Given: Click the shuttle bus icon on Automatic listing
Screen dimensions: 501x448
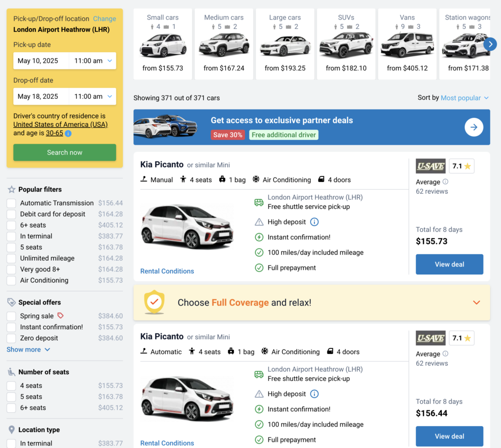Looking at the screenshot, I should click(x=259, y=374).
